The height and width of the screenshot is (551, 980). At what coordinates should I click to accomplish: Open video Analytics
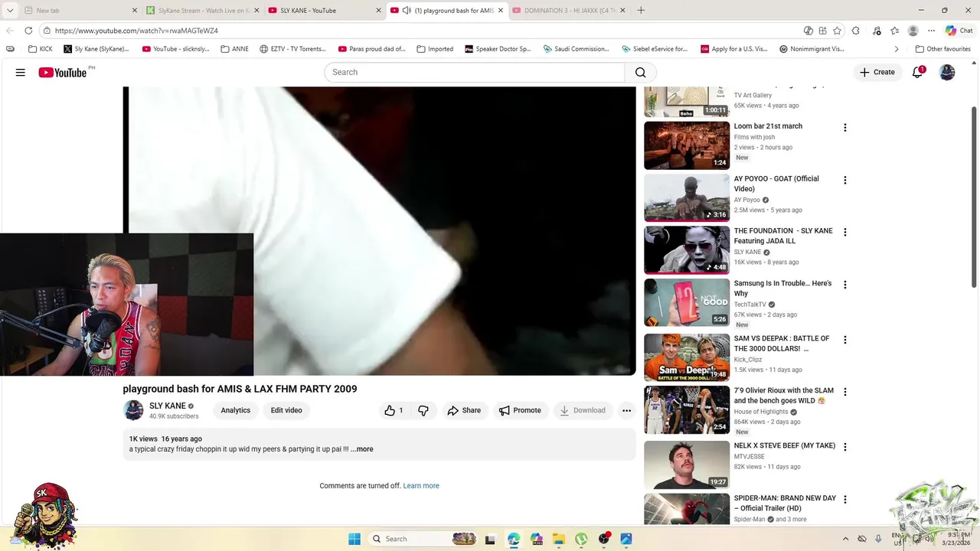click(236, 410)
